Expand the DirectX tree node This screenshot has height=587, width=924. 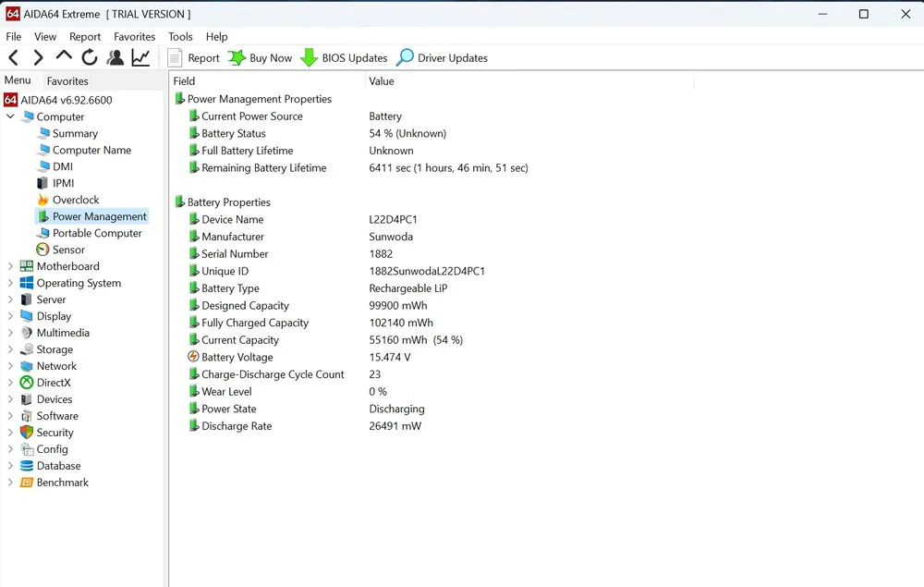[10, 383]
